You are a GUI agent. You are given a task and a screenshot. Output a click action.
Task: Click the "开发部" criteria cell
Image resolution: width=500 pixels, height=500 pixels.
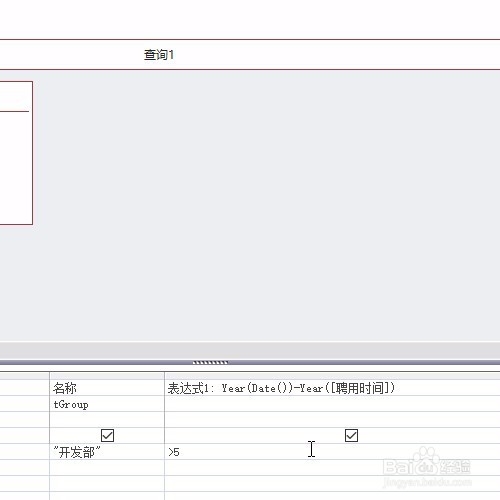point(107,452)
